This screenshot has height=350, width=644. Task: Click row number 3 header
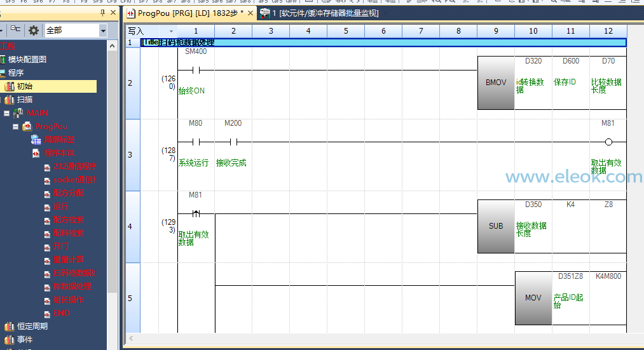click(x=133, y=155)
